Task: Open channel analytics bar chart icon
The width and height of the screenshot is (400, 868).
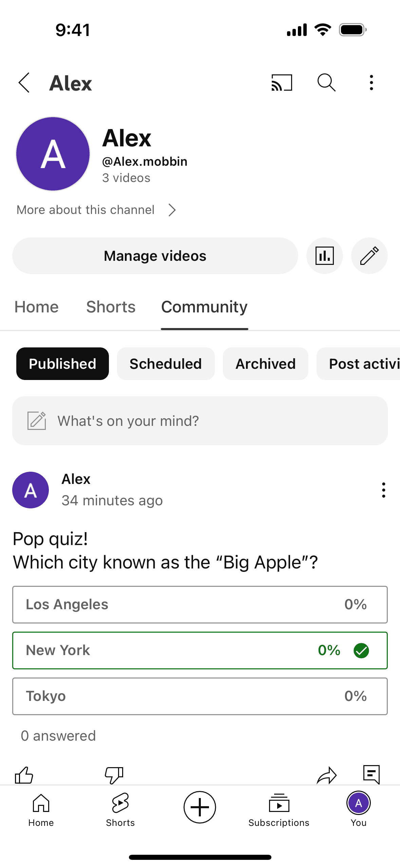Action: 324,256
